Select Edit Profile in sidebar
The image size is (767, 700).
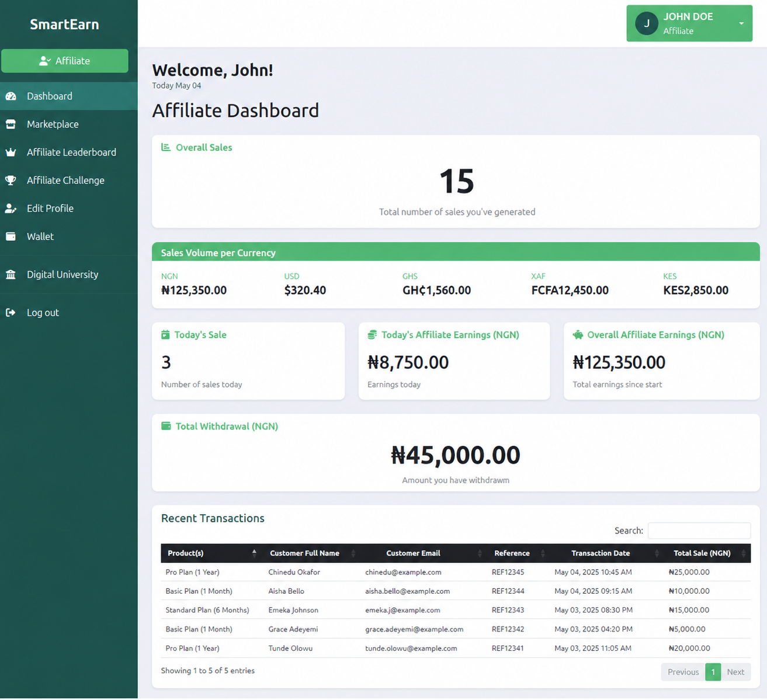click(69, 209)
